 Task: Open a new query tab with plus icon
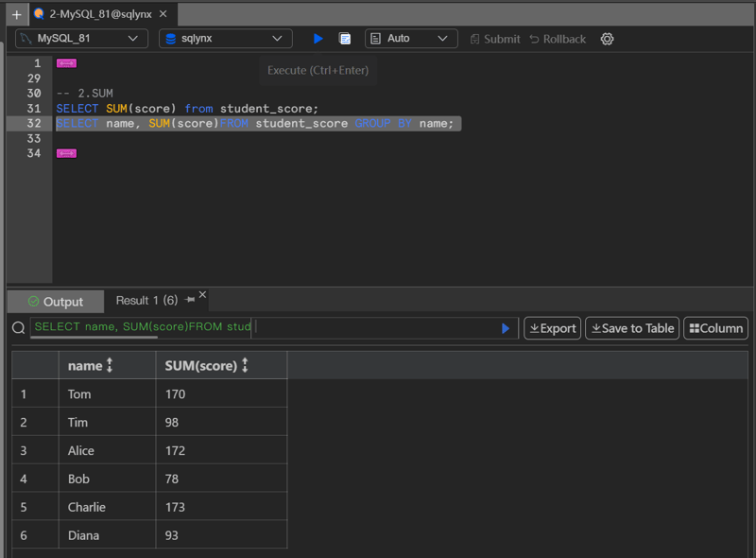click(16, 14)
